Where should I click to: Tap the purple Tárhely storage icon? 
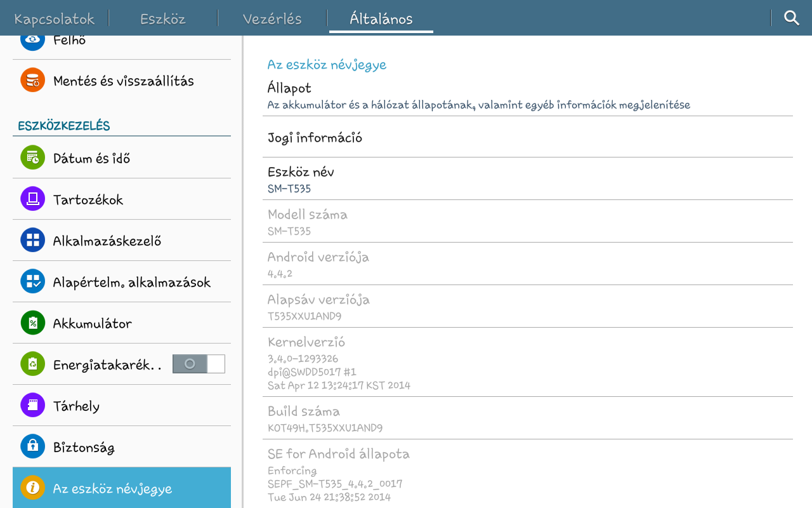click(x=32, y=406)
